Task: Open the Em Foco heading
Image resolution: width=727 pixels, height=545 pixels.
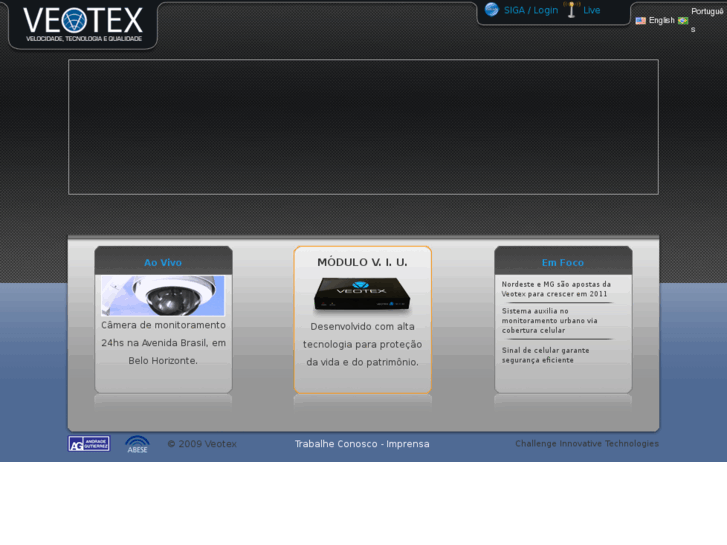Action: (x=562, y=263)
